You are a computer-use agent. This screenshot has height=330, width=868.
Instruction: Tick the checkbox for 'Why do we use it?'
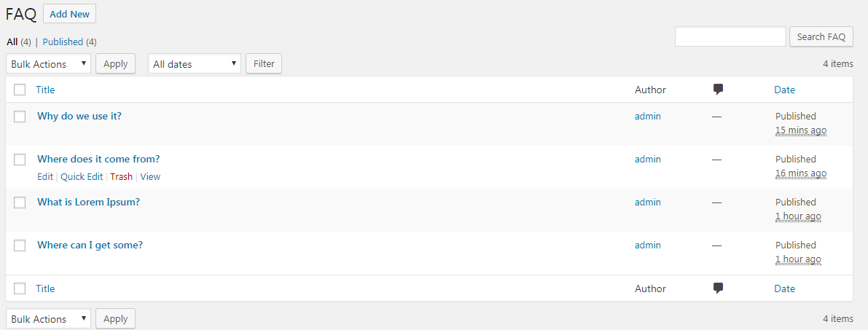[20, 117]
